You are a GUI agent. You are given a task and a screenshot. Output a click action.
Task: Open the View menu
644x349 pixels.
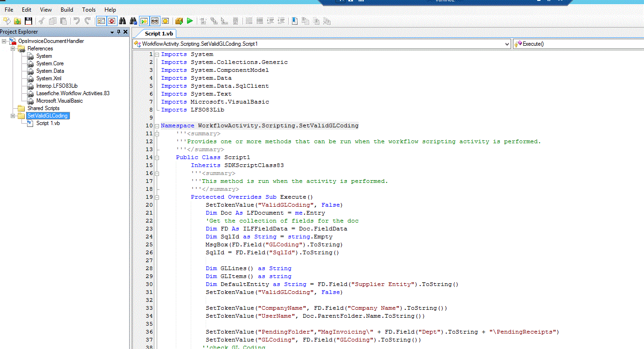[46, 9]
